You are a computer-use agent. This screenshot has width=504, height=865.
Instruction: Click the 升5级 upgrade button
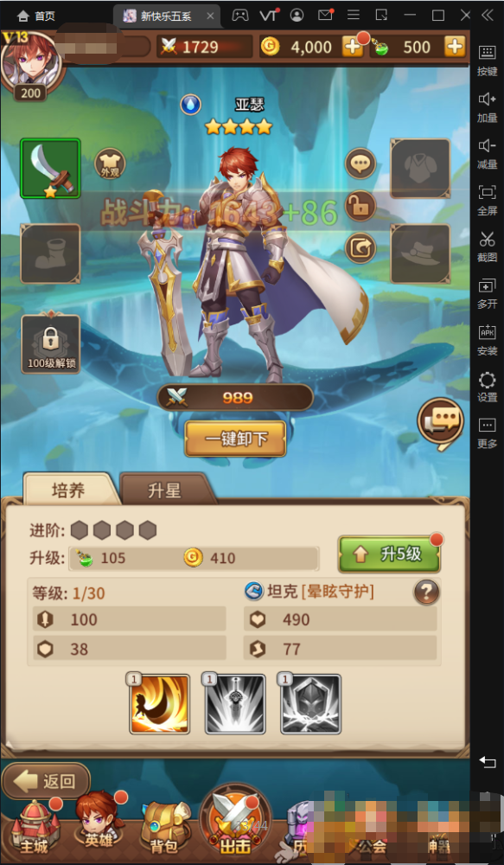pos(389,554)
